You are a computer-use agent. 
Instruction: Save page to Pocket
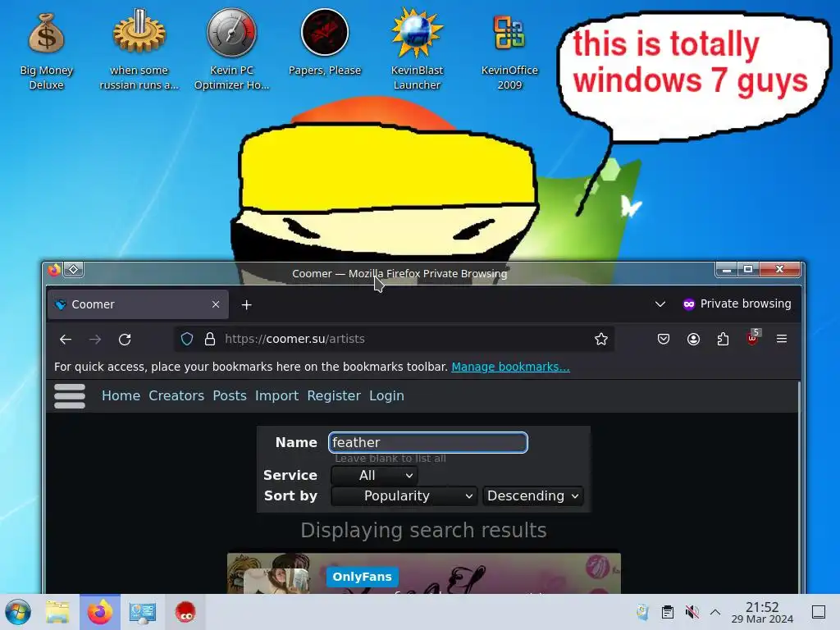tap(663, 339)
